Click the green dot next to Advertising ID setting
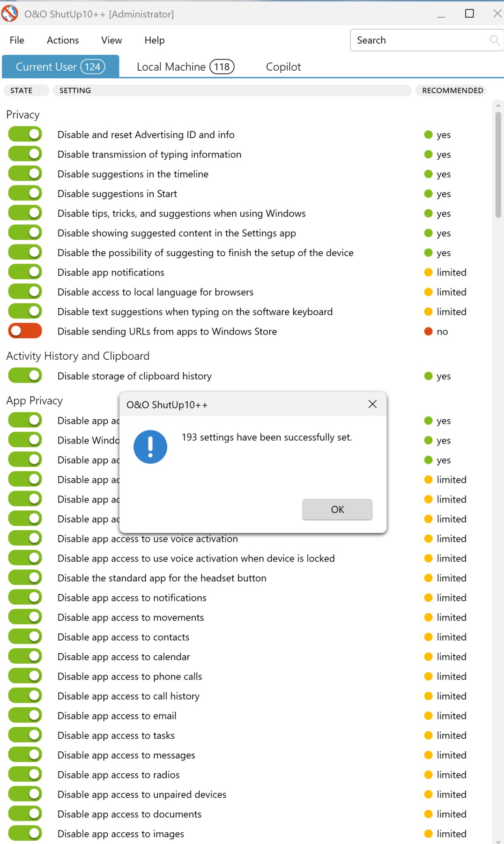This screenshot has height=844, width=504. (428, 135)
